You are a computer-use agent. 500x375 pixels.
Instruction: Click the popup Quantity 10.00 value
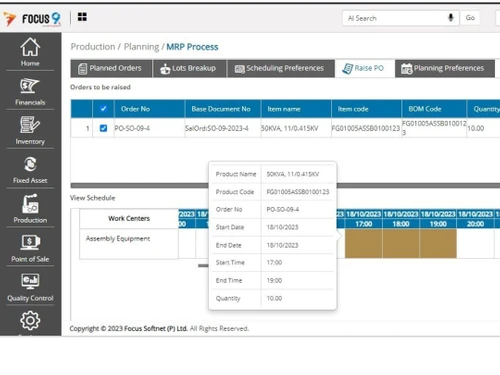click(274, 298)
